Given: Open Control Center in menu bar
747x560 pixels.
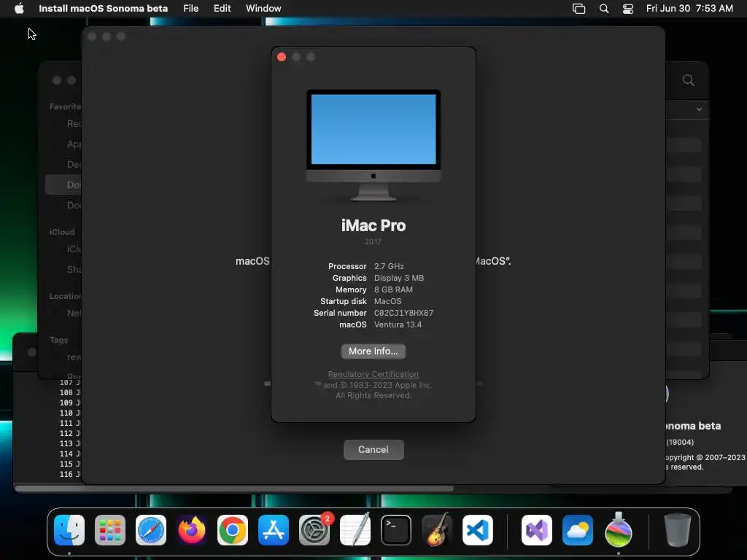Looking at the screenshot, I should point(628,9).
